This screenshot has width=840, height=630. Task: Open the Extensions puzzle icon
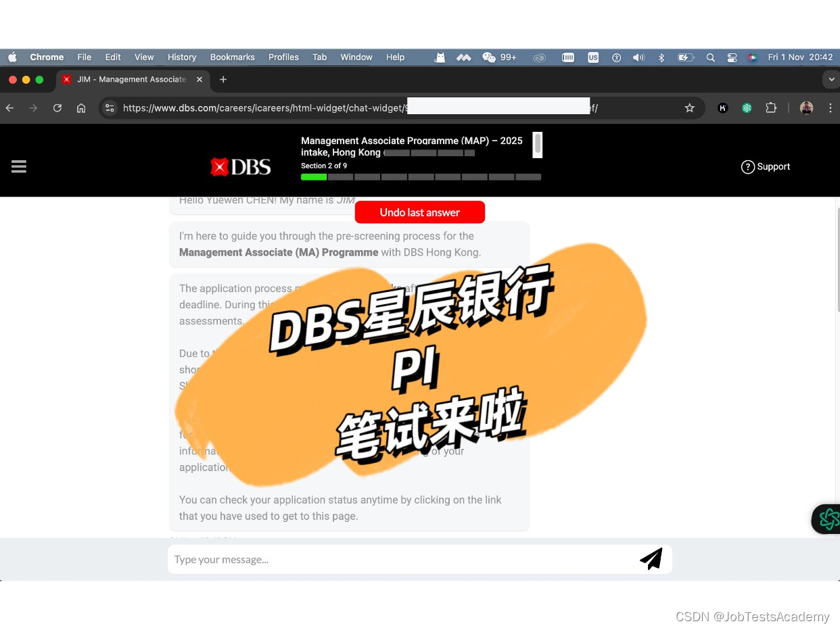click(771, 108)
